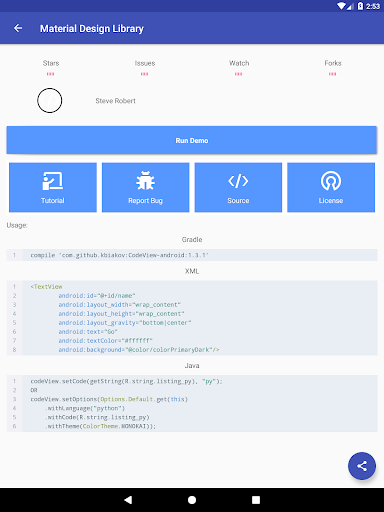Select the .withCode(R.string.listing_py) line
384x512 pixels.
97,417
